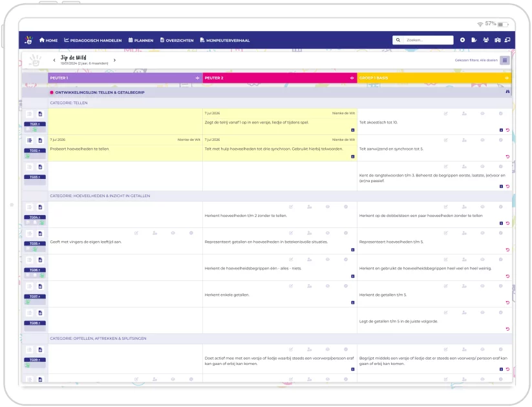Click the document icon in the TG03 row
Screen dimensions: 532x407
click(x=40, y=167)
